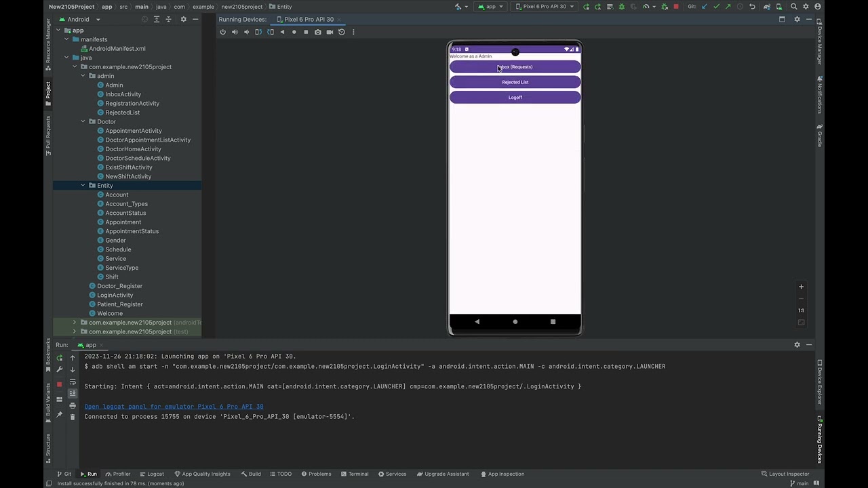
Task: Zoom in the emulator with plus button
Action: point(801,287)
